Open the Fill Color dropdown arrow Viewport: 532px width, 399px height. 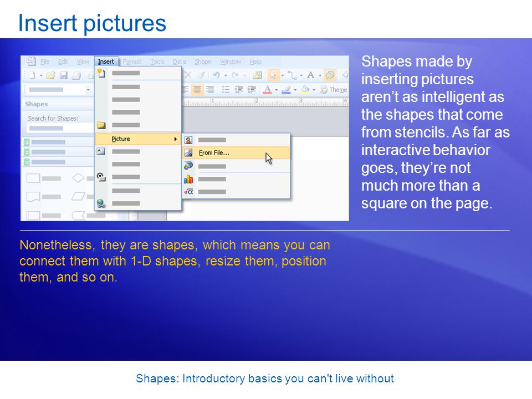click(x=314, y=90)
